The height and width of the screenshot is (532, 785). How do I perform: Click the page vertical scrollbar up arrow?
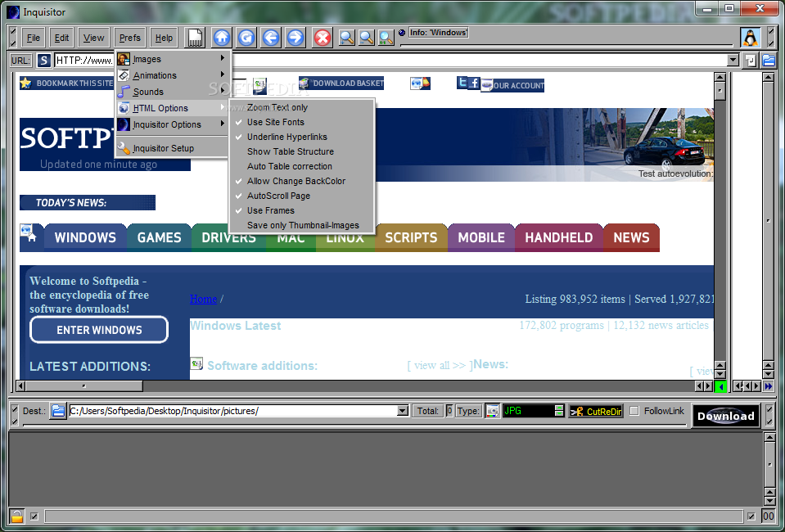(720, 77)
